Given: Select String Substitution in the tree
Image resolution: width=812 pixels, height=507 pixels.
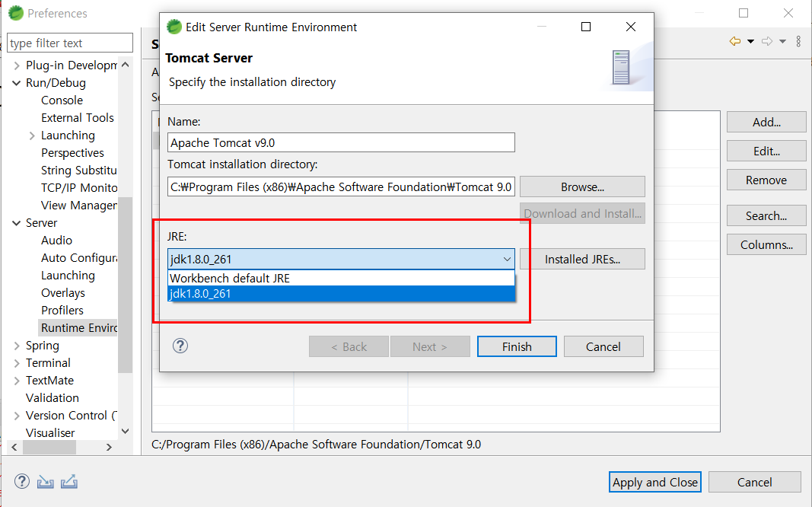Looking at the screenshot, I should pyautogui.click(x=78, y=171).
